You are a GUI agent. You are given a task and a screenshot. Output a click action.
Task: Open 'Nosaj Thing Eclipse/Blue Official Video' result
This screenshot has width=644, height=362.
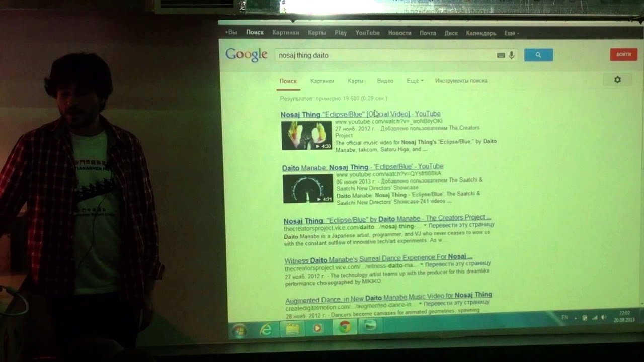(x=360, y=114)
